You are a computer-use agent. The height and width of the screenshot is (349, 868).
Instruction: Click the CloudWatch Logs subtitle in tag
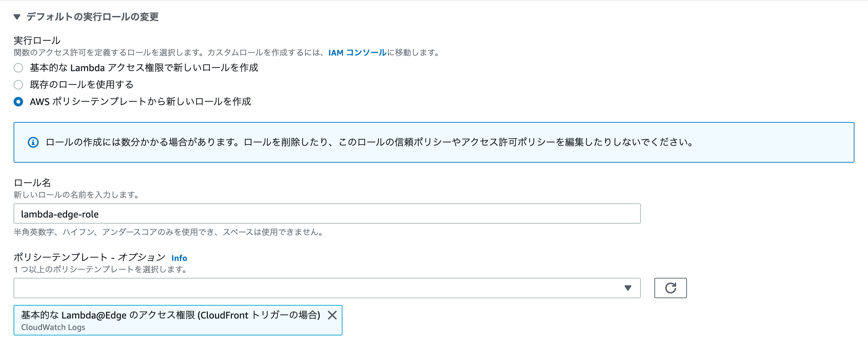point(53,327)
